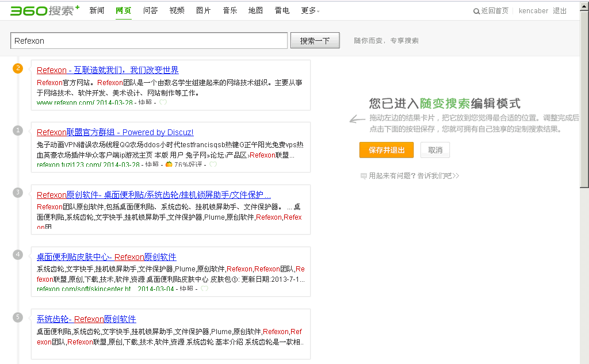Click the 随你而变, 专享搜索 slogan text
The width and height of the screenshot is (589, 364).
click(x=386, y=41)
